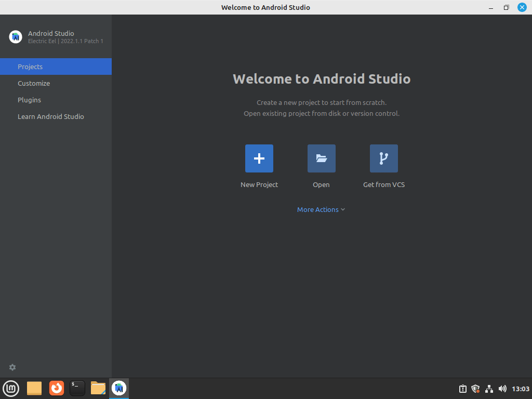Click the Android Studio taskbar icon
Image resolution: width=532 pixels, height=399 pixels.
click(118, 388)
